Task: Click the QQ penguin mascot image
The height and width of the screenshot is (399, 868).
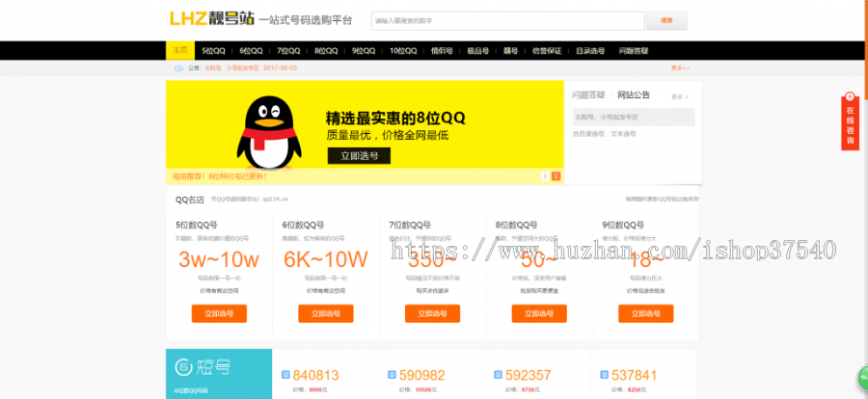Action: [265, 132]
